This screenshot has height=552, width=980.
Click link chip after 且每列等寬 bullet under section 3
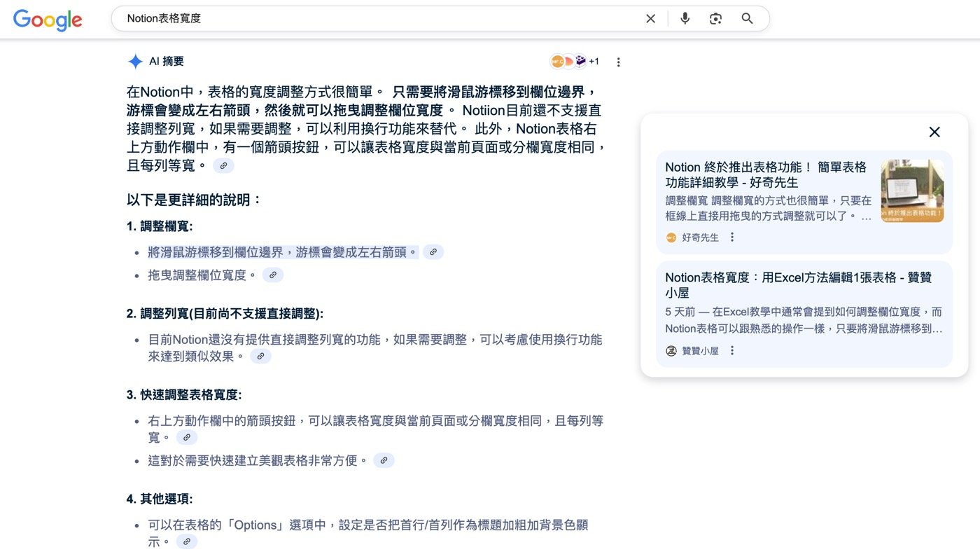(x=187, y=438)
